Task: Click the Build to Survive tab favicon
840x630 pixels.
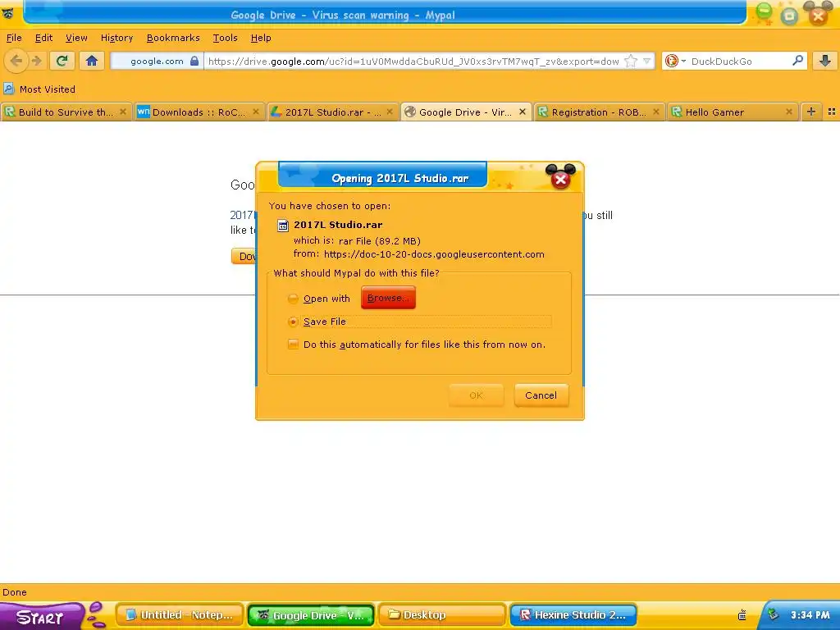Action: (x=9, y=112)
